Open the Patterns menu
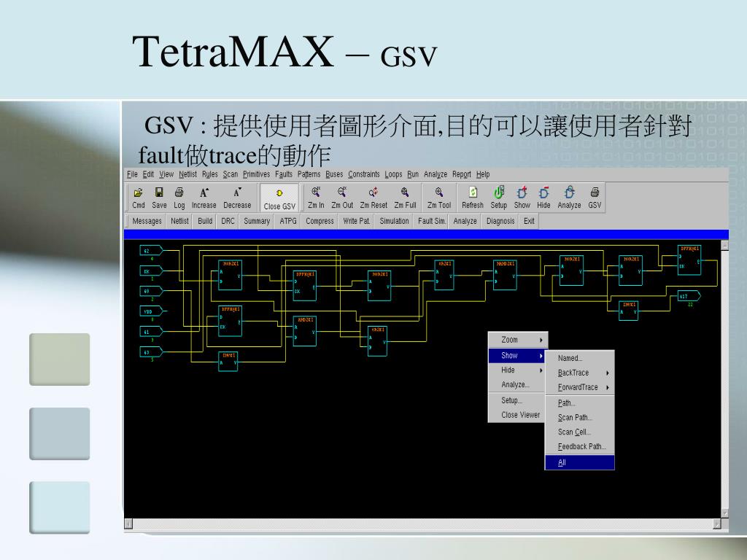Viewport: 747px width, 560px height. point(309,174)
